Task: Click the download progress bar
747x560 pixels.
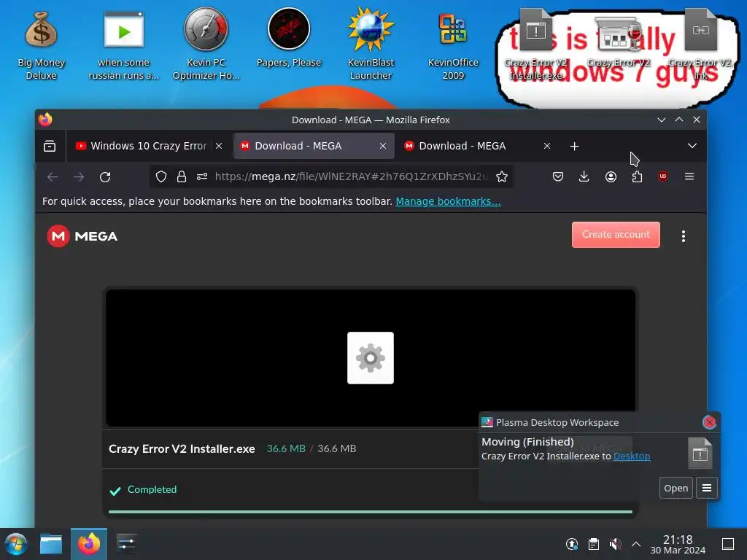Action: click(x=371, y=512)
